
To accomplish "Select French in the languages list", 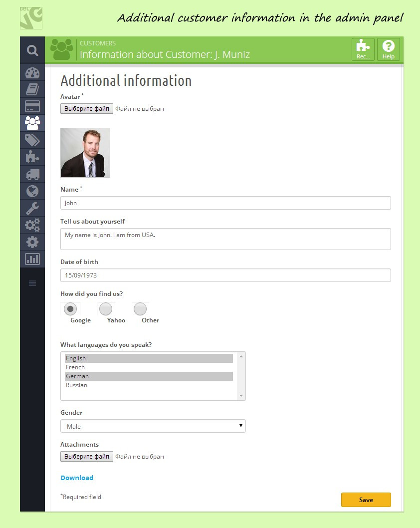I will coord(149,367).
